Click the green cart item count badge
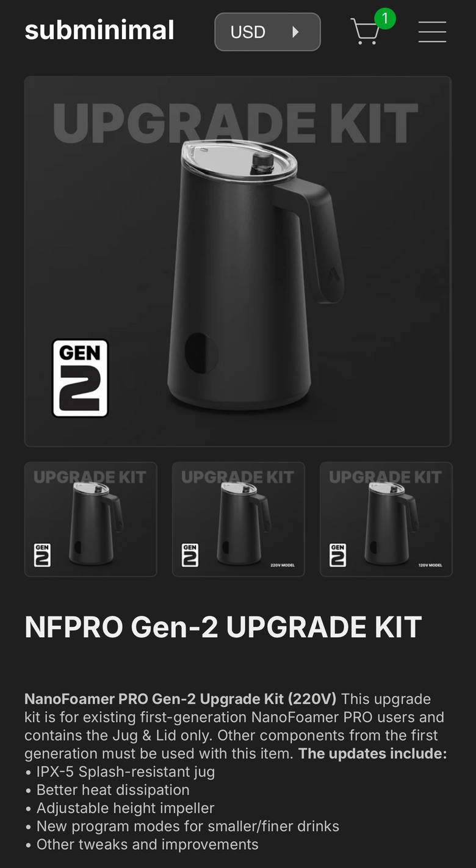This screenshot has height=868, width=476. (384, 18)
